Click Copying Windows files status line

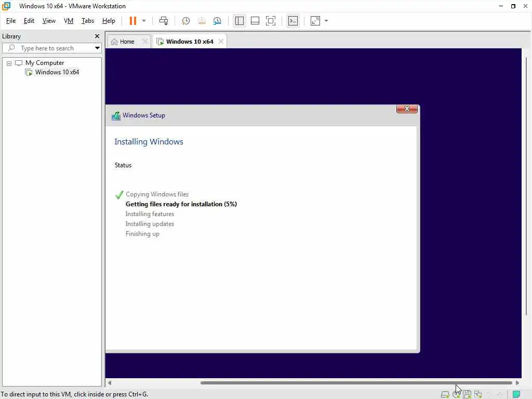157,194
